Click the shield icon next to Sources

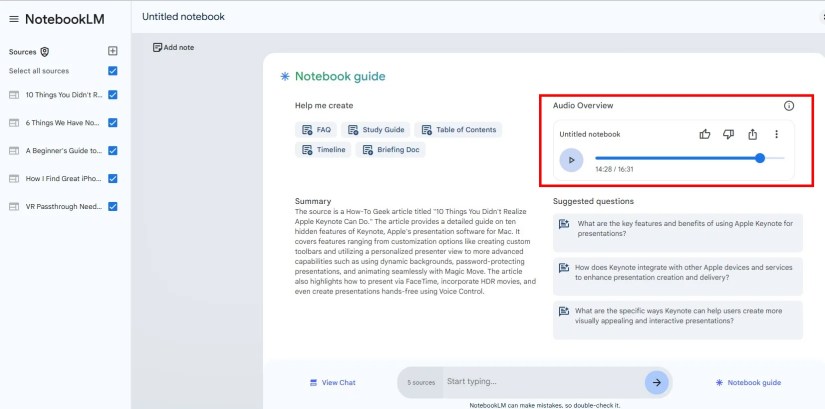tap(45, 52)
